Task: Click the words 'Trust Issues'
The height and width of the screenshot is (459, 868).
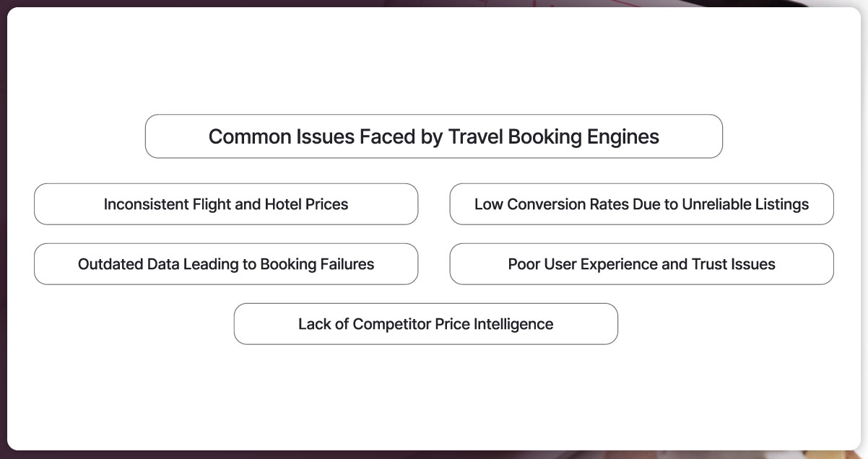Action: pos(733,264)
